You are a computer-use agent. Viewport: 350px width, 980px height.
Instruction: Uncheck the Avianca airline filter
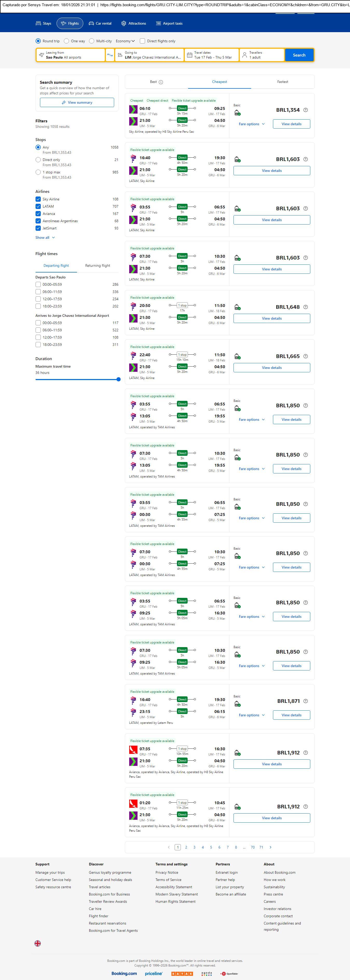coord(38,214)
